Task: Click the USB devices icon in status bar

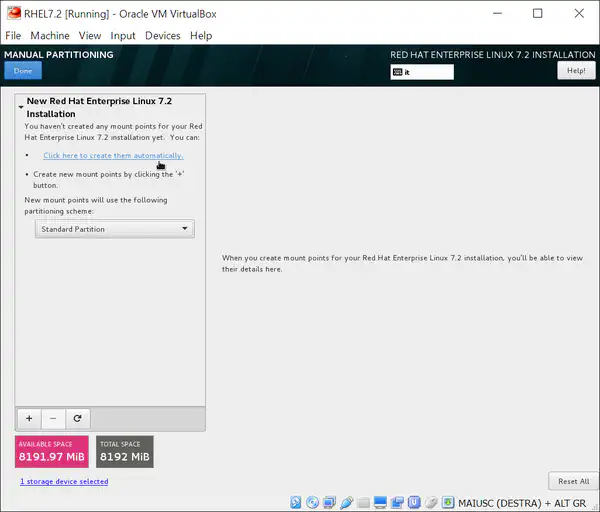Action: [347, 502]
